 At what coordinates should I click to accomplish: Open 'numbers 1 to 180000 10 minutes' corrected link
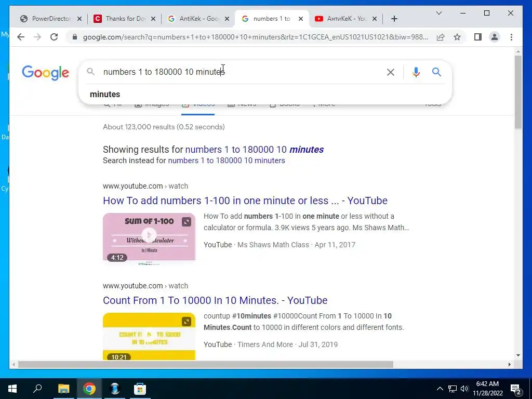point(254,150)
